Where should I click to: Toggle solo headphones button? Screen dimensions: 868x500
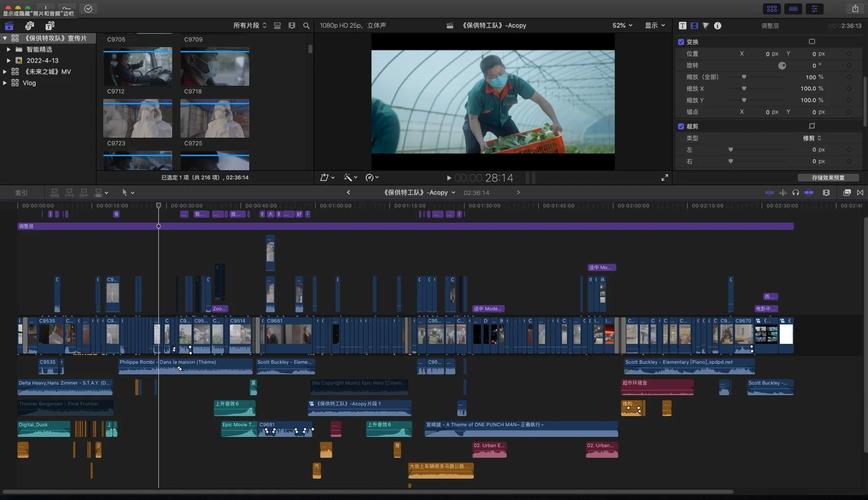[795, 193]
